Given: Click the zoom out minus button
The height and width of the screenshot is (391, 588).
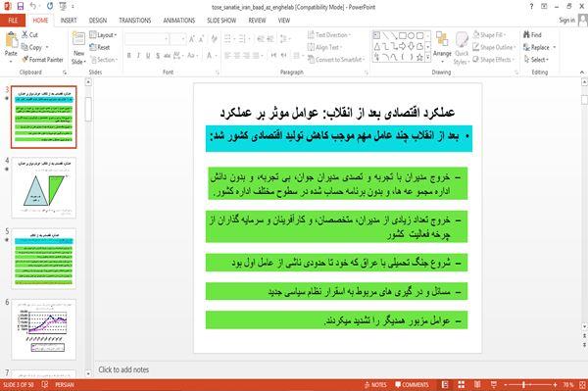Looking at the screenshot, I should tap(506, 384).
